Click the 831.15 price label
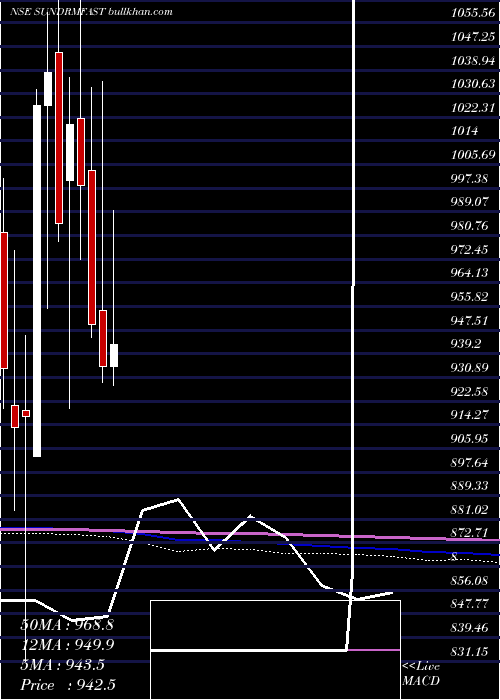Image resolution: width=500 pixels, height=700 pixels. (469, 652)
